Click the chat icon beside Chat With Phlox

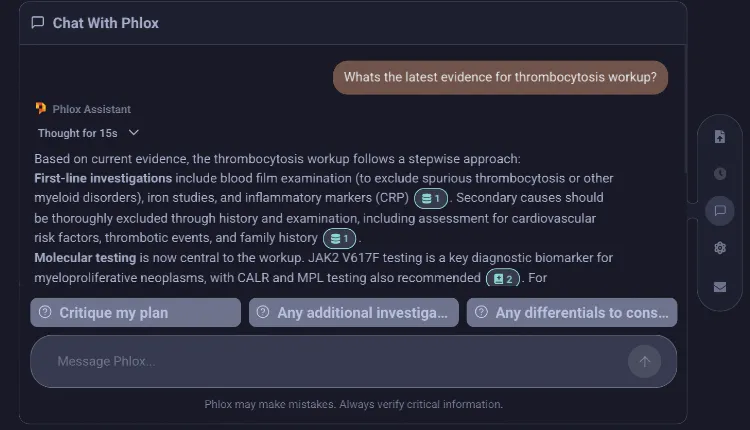coord(38,22)
